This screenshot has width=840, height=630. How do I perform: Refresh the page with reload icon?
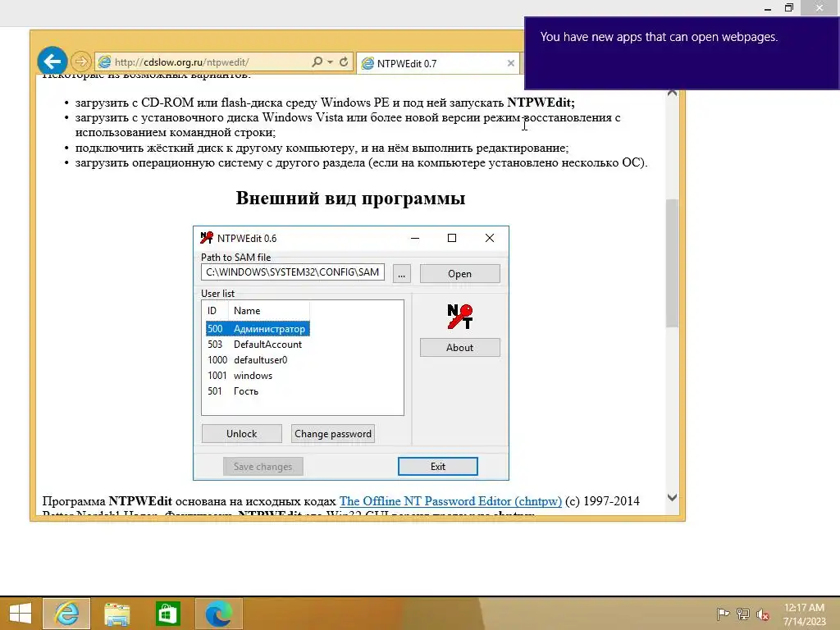(x=344, y=62)
